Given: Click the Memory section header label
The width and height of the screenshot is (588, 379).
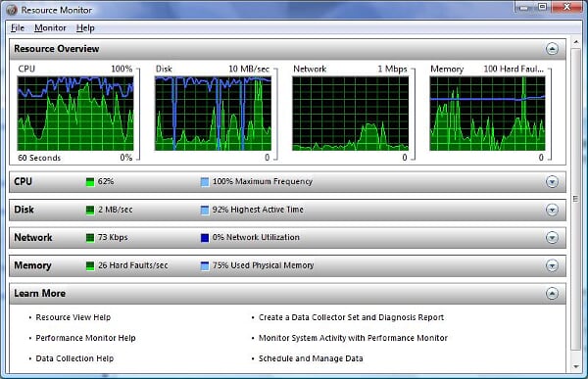Looking at the screenshot, I should coord(32,265).
